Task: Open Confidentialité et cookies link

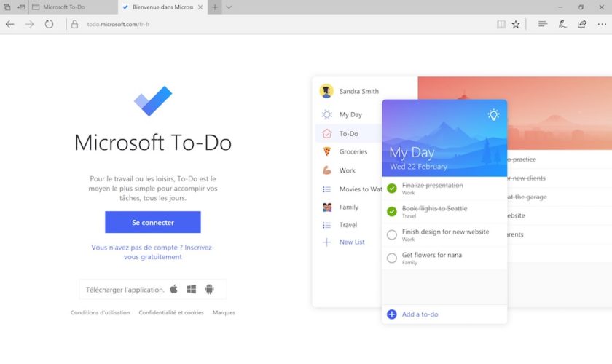Action: [171, 312]
